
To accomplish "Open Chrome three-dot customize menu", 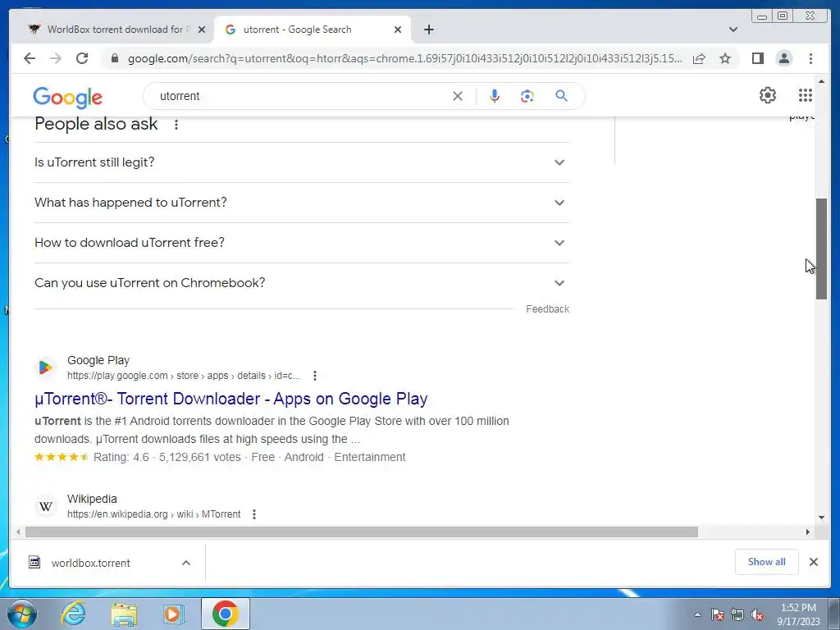I will pyautogui.click(x=811, y=58).
